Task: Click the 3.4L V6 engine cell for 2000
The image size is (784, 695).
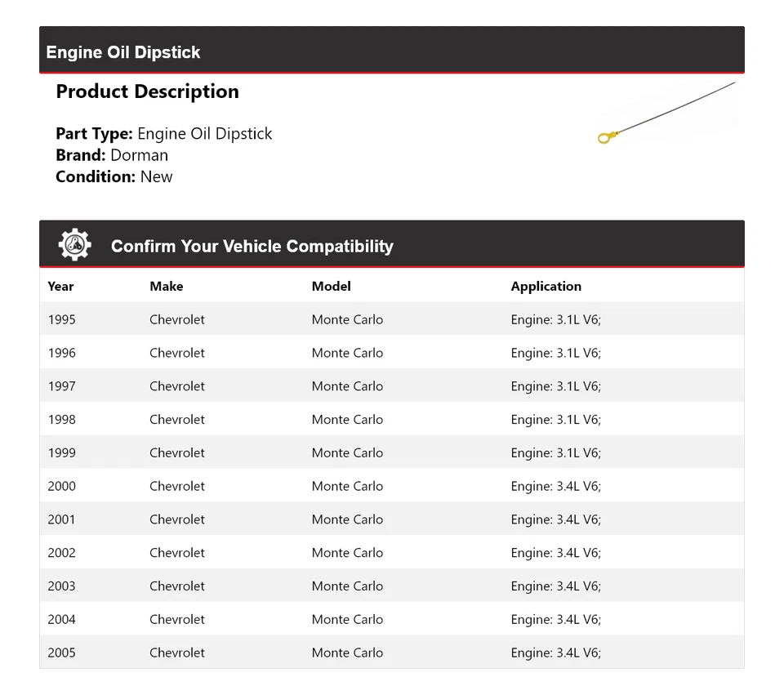Action: tap(555, 486)
